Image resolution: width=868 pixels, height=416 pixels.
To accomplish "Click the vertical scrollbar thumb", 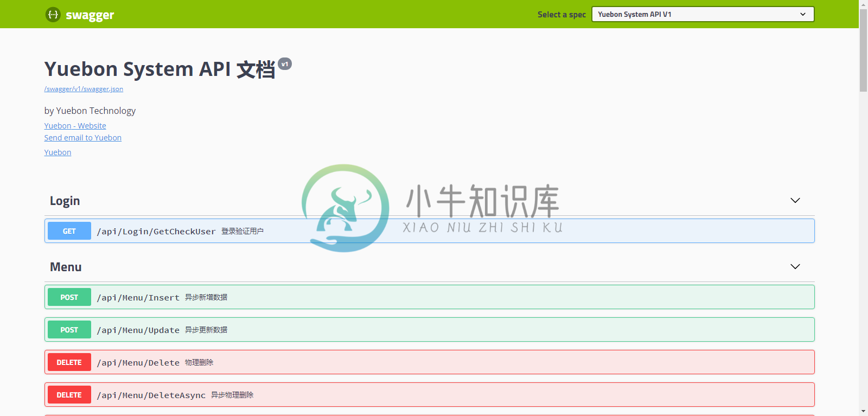I will click(863, 50).
